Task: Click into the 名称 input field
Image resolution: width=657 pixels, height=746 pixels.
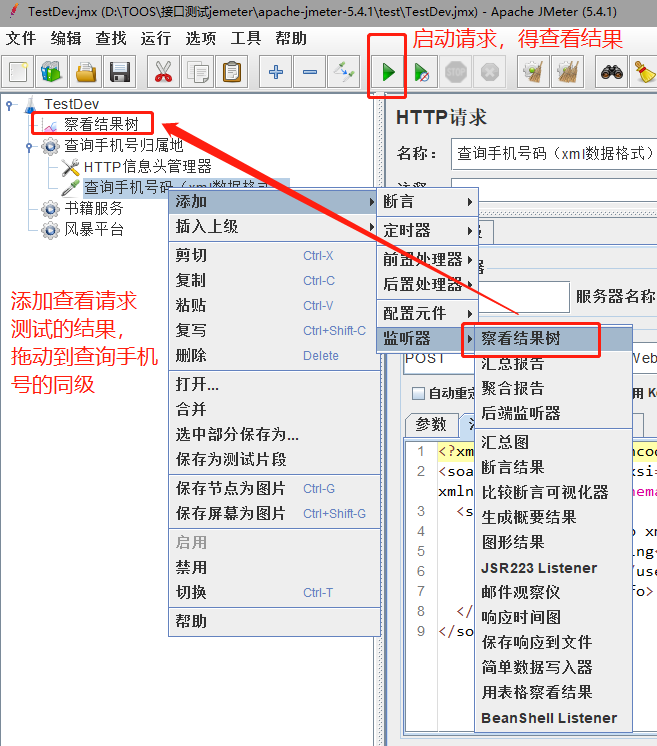Action: [554, 154]
